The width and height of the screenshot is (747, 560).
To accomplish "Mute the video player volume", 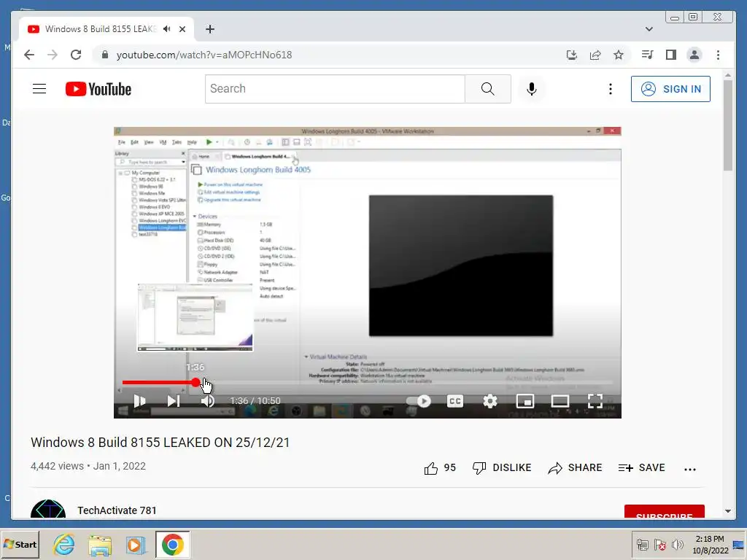I will [x=208, y=401].
